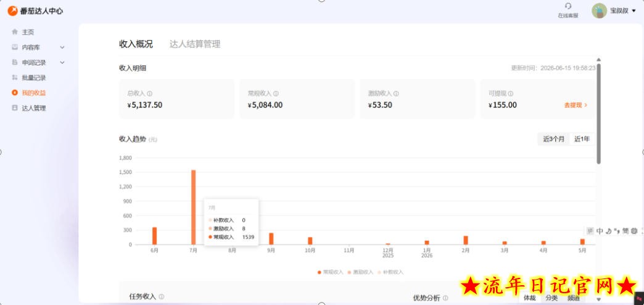Click the ¥53.50 incentive income value

[381, 105]
